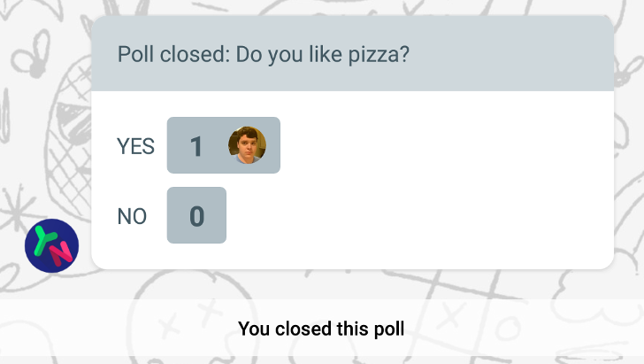Tap the "You closed this poll" notice
This screenshot has width=644, height=364.
(x=322, y=329)
